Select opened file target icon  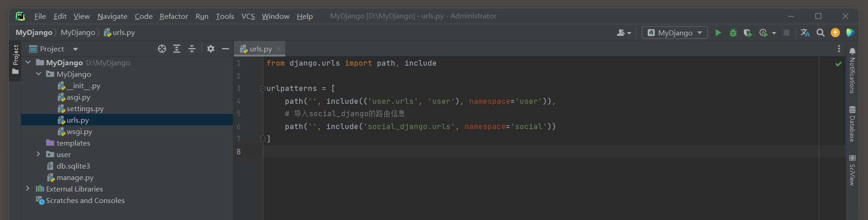162,49
